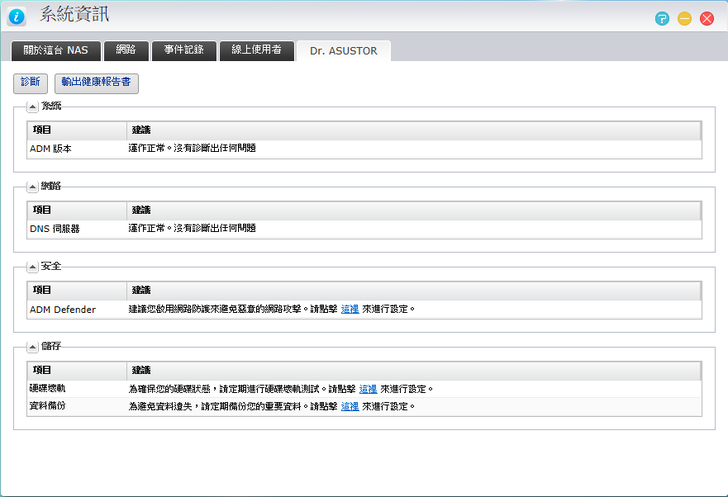Follow the 這裡 link in 資料備份 row

tap(349, 407)
